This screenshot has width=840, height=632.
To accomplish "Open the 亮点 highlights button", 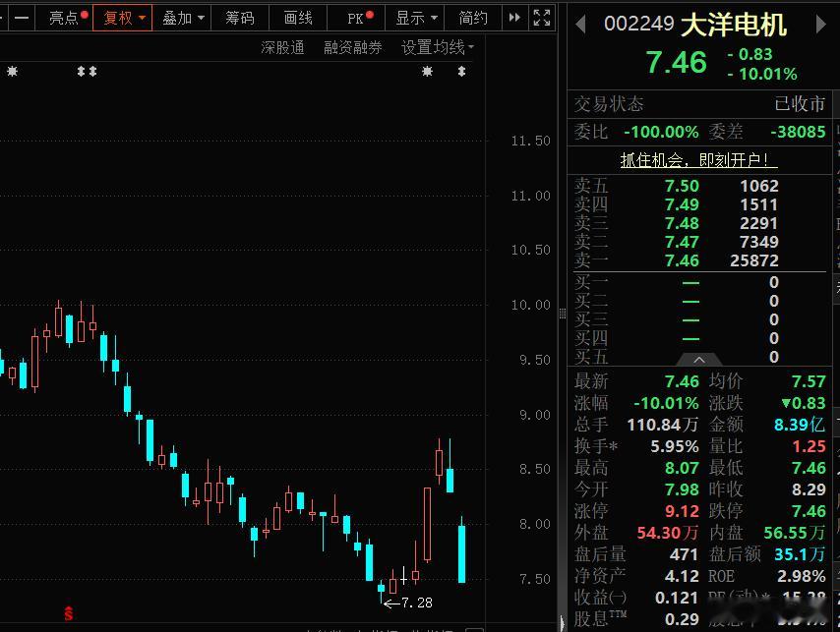I will pos(64,18).
